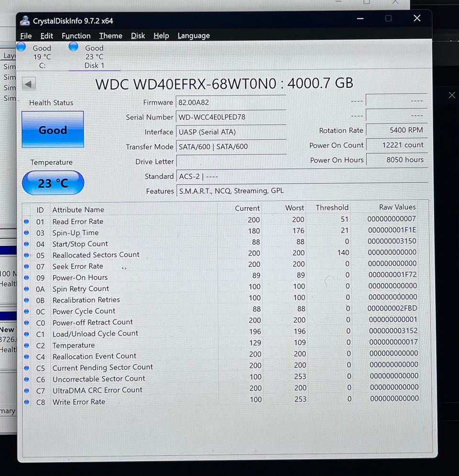This screenshot has height=476, width=459.
Task: Select the Disk 1 status orb
Action: click(x=74, y=46)
